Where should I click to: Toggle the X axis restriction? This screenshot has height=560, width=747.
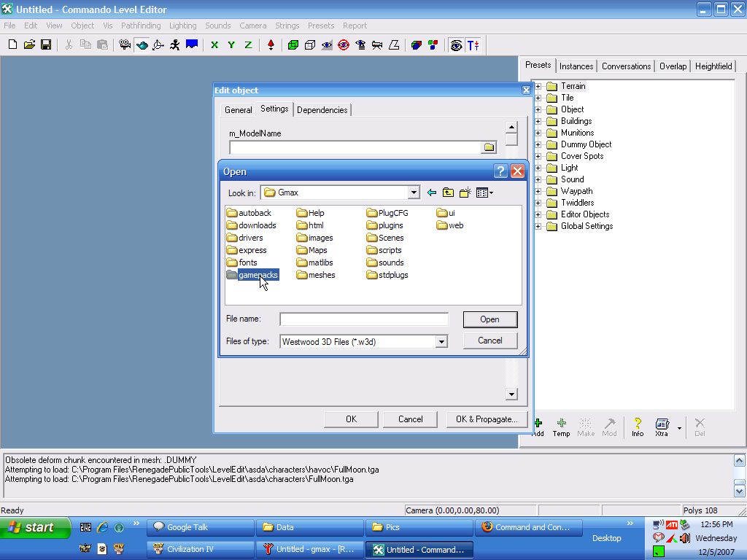(214, 45)
